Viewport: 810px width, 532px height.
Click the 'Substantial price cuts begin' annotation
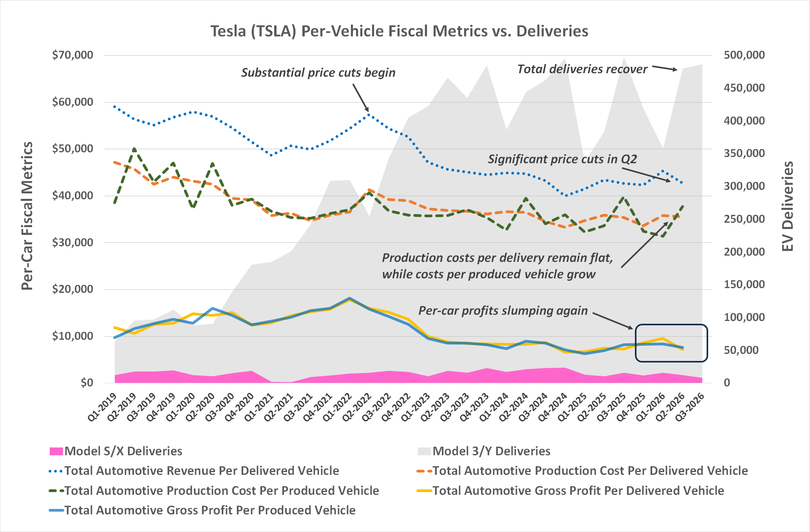(x=318, y=73)
